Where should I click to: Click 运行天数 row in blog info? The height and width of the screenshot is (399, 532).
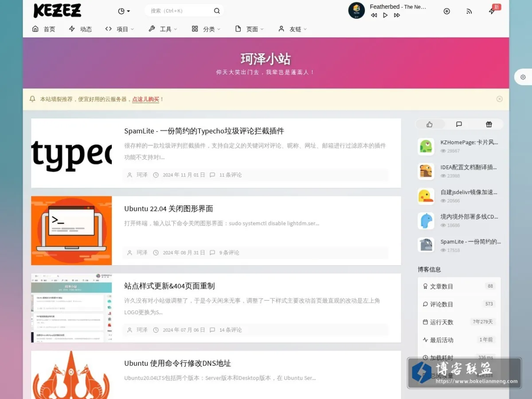pyautogui.click(x=459, y=322)
